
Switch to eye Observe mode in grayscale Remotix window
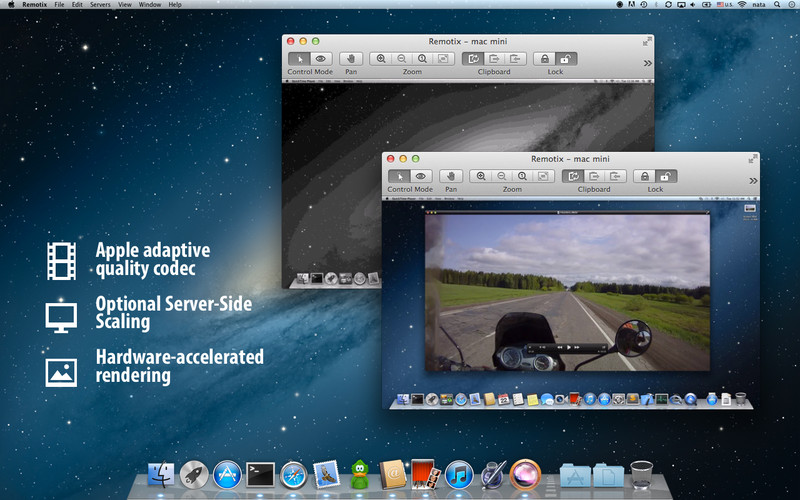(x=321, y=59)
